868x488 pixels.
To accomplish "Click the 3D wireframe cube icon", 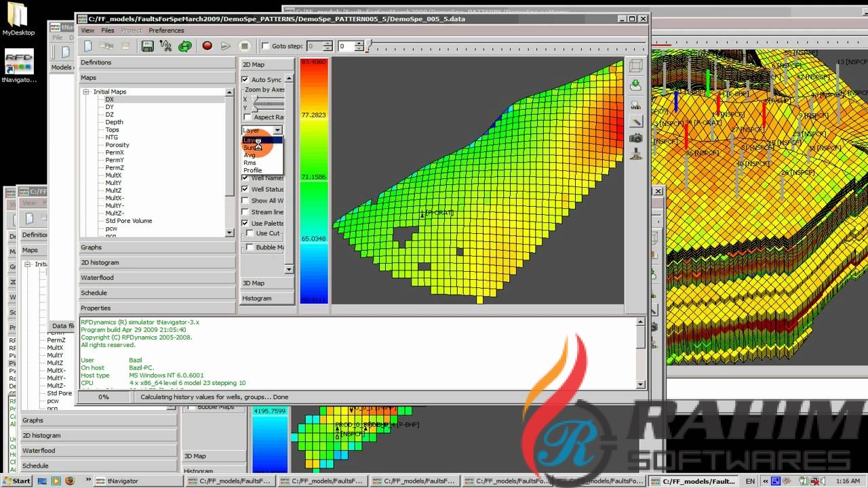I will [x=635, y=66].
